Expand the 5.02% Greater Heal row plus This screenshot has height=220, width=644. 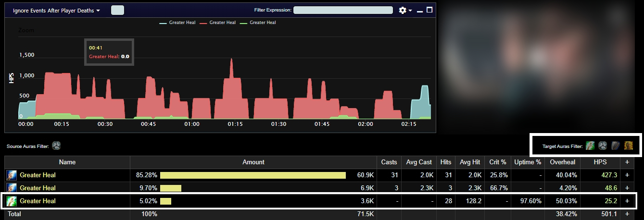(627, 201)
